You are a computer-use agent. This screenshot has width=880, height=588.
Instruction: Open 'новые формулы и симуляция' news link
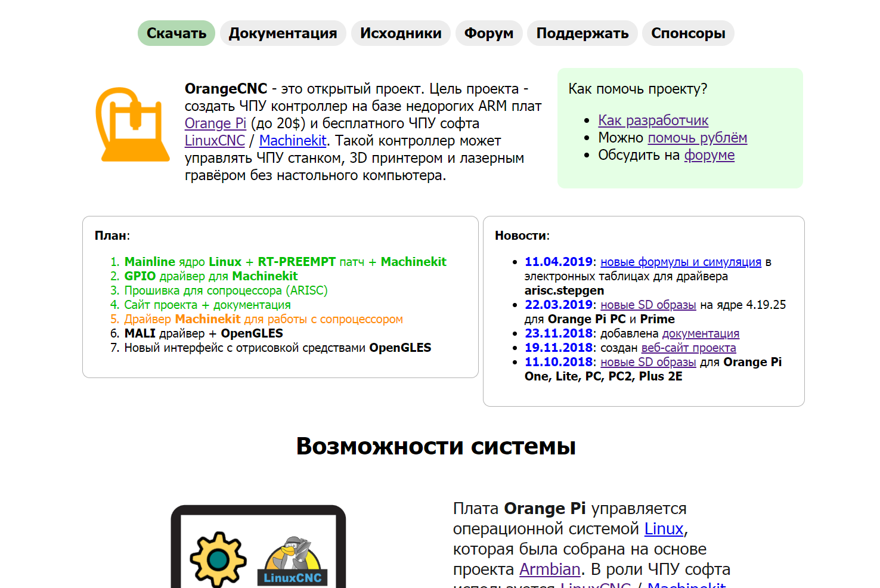[681, 262]
